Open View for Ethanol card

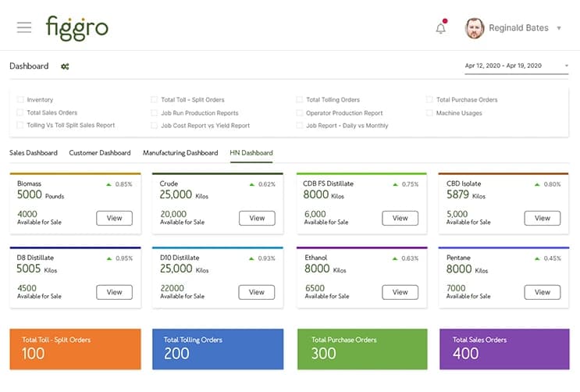click(400, 292)
